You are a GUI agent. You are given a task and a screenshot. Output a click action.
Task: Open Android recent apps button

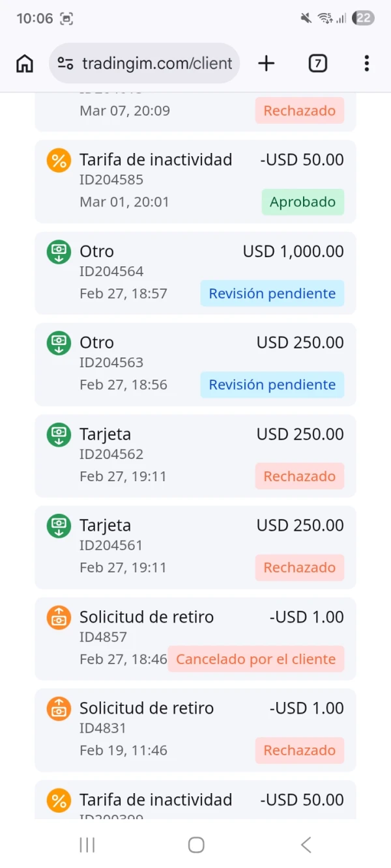(87, 845)
